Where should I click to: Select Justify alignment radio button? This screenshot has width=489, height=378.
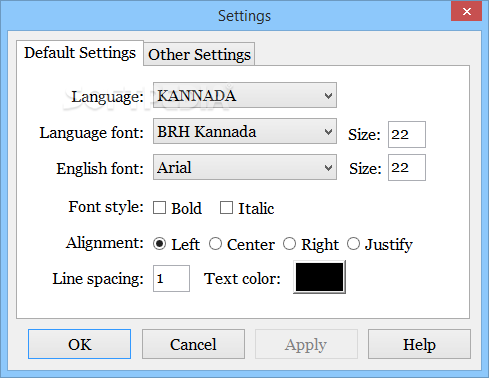click(353, 244)
